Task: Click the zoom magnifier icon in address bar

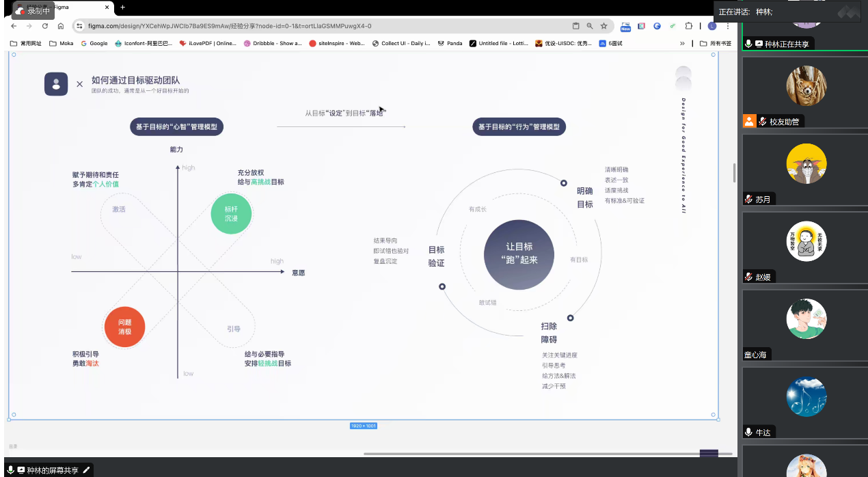Action: (x=590, y=26)
